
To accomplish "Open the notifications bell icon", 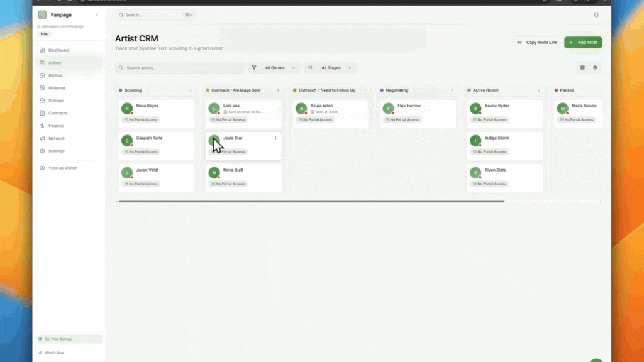I will [x=596, y=15].
